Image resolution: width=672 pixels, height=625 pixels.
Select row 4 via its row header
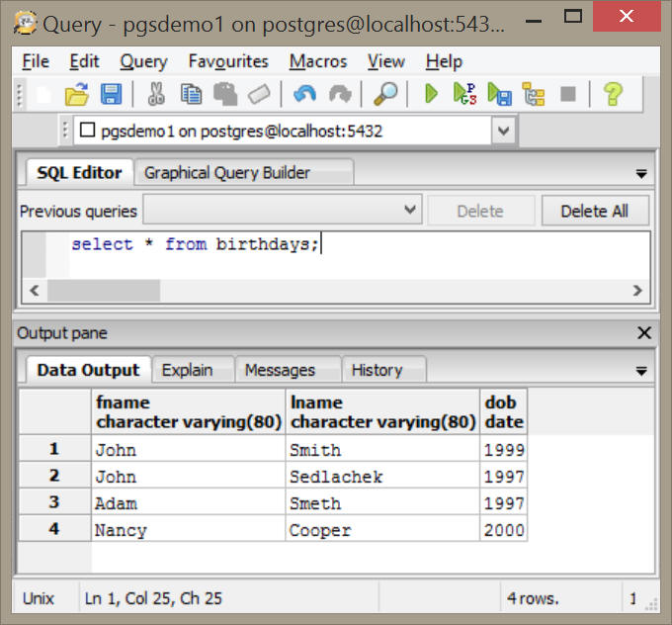tap(54, 528)
